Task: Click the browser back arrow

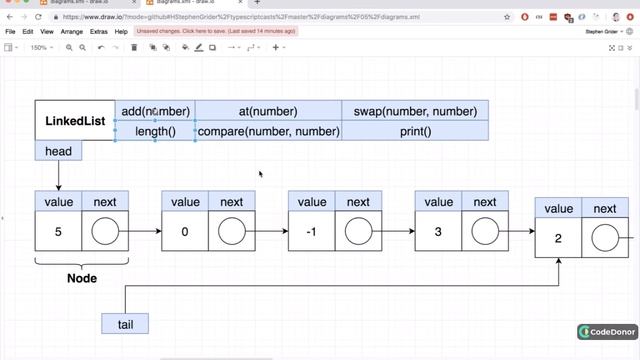Action: point(10,17)
